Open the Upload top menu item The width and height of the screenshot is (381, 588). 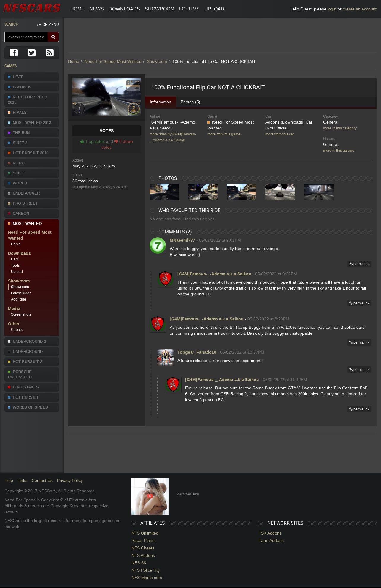click(x=214, y=9)
